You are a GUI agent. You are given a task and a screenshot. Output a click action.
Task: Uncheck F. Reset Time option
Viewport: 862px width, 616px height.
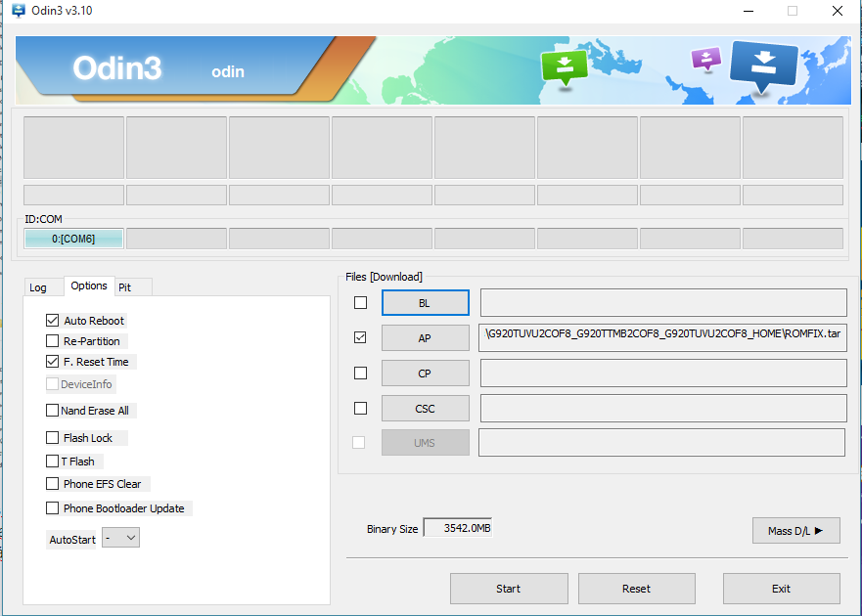(x=53, y=362)
